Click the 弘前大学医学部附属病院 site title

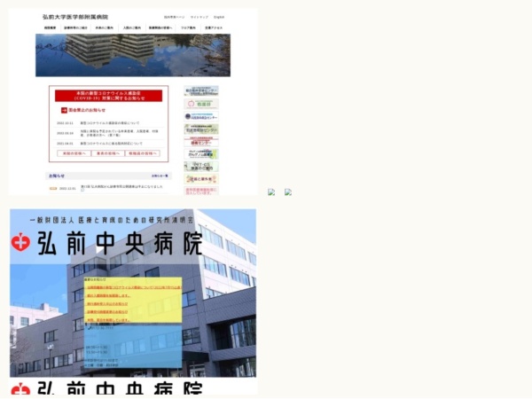pyautogui.click(x=75, y=17)
